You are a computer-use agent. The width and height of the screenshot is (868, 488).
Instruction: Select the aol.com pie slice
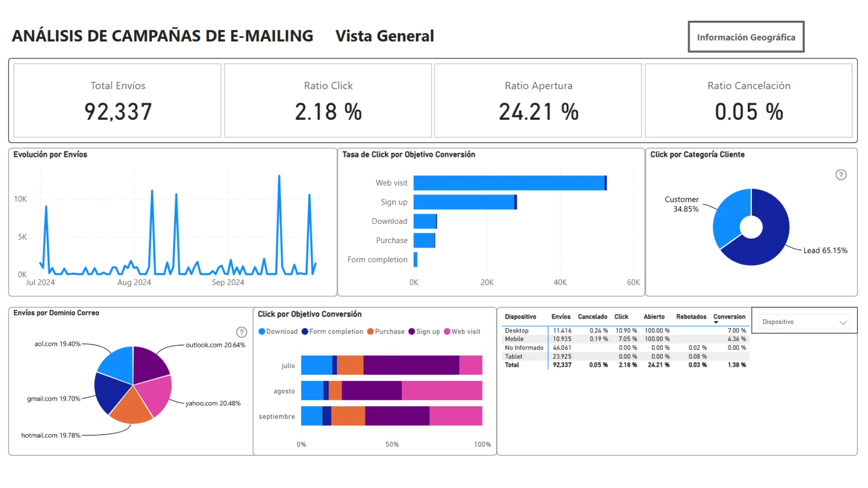118,365
